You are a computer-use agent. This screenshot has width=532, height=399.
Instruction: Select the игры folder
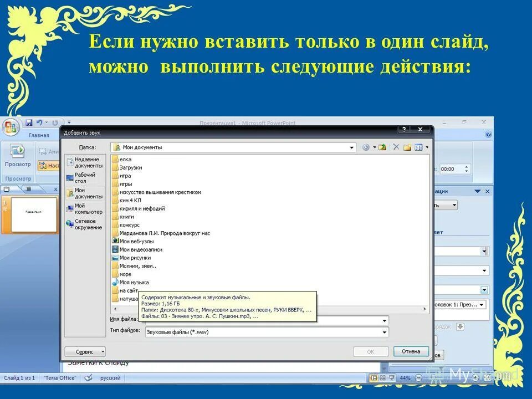click(x=122, y=184)
